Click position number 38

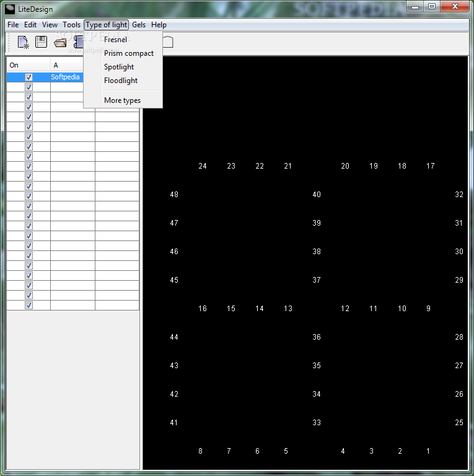point(317,252)
